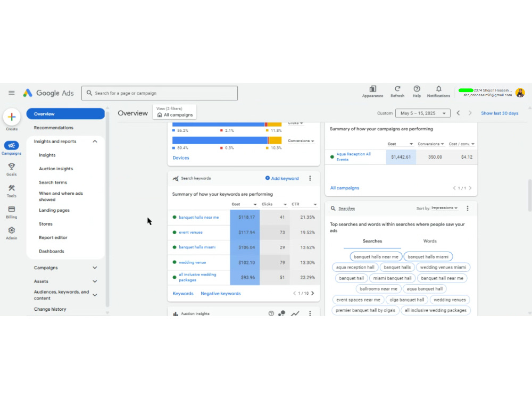This screenshot has width=532, height=399.
Task: Open Search terms report
Action: point(53,182)
